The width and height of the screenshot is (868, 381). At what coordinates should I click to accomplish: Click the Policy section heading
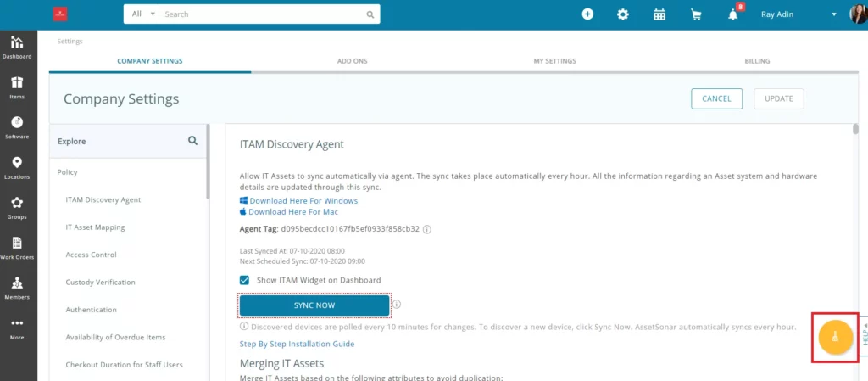click(68, 172)
